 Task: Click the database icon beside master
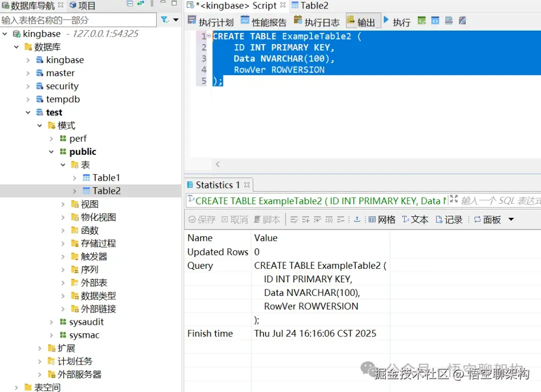click(x=40, y=73)
